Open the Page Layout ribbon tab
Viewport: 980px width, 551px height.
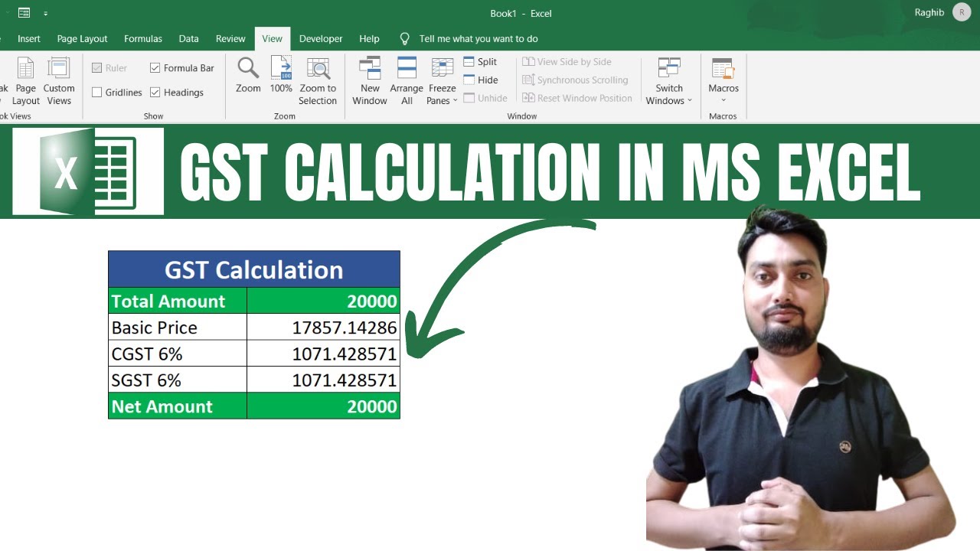click(x=82, y=38)
